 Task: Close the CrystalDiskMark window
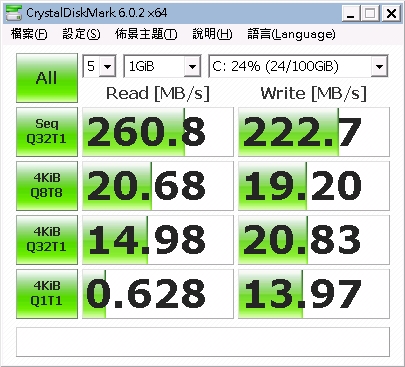click(391, 14)
